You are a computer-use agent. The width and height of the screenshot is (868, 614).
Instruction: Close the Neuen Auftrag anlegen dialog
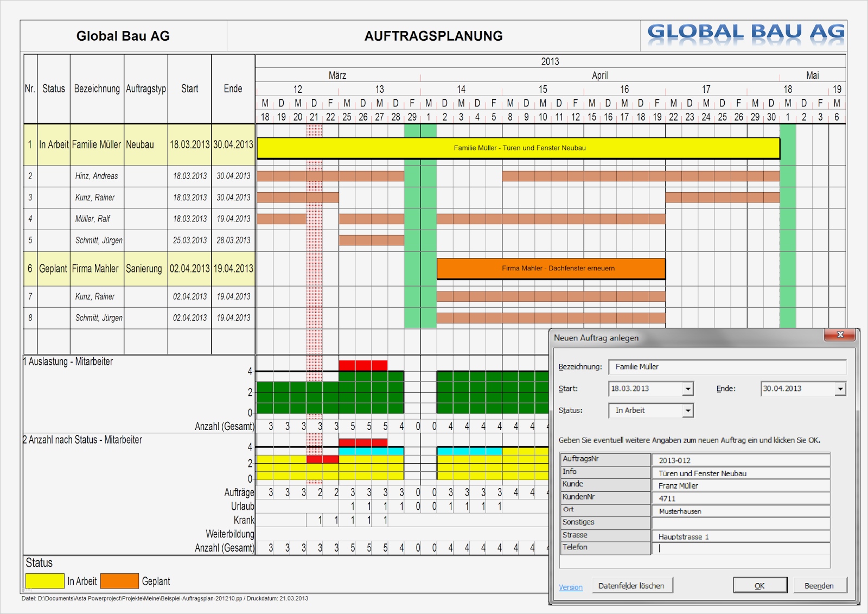tap(840, 335)
